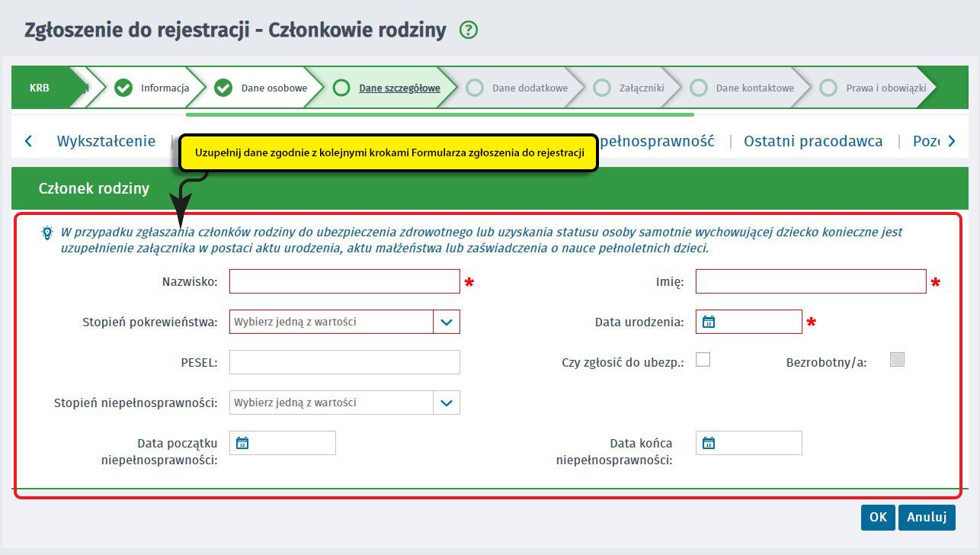Click the Dane szczegółowe step circle icon
Viewport: 980px width, 555px height.
click(342, 88)
